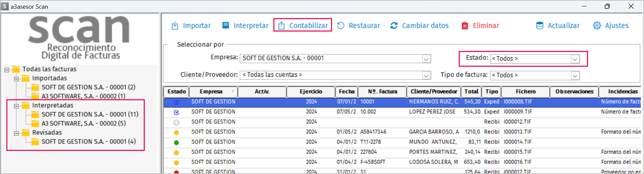
Task: Open the Cliente/Proveedor dropdown
Action: [x=426, y=75]
